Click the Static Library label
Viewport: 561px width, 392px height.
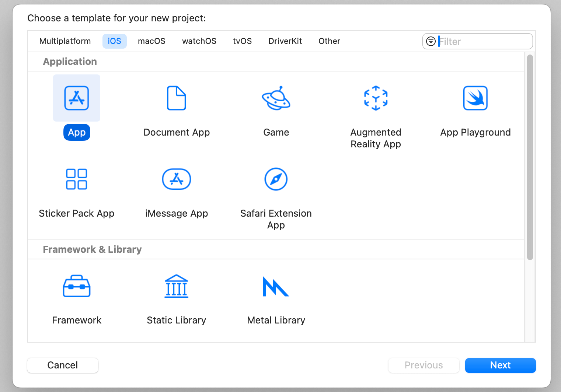point(177,320)
